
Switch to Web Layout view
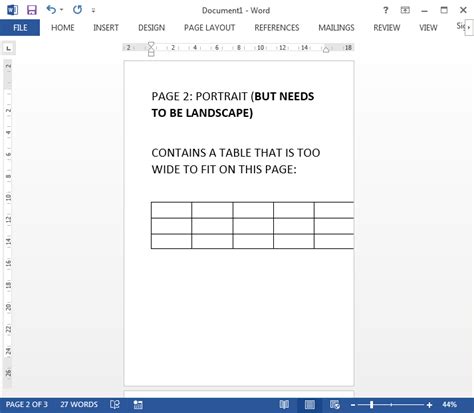[x=335, y=405]
